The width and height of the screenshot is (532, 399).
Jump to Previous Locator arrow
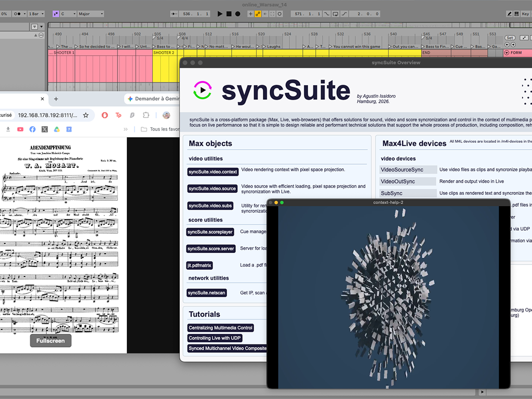pyautogui.click(x=507, y=45)
